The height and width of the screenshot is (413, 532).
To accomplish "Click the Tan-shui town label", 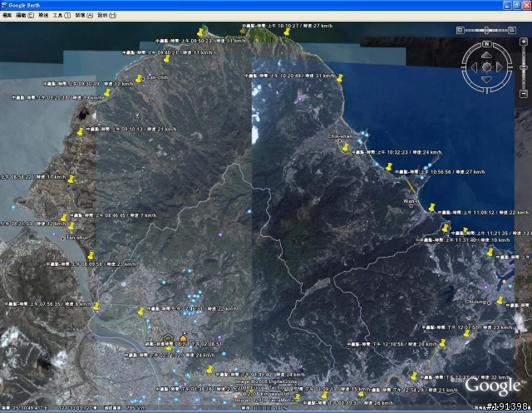I will click(76, 238).
